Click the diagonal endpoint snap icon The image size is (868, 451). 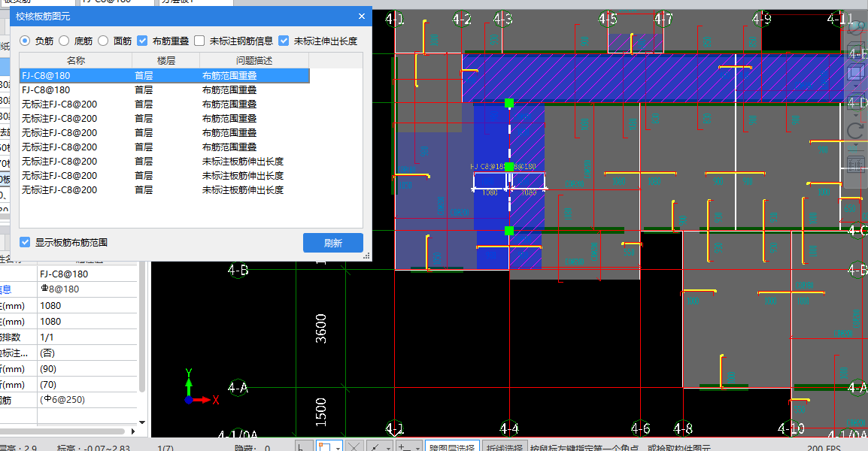coord(375,446)
